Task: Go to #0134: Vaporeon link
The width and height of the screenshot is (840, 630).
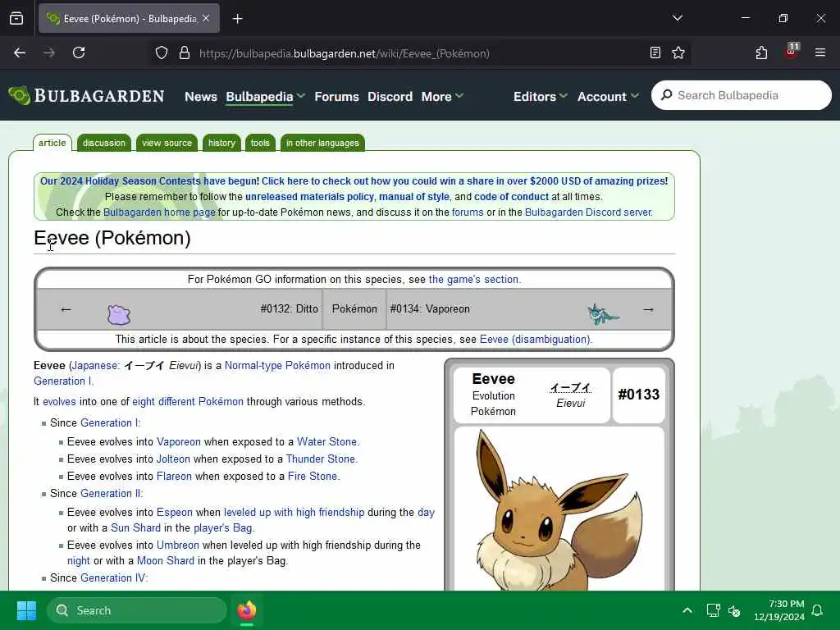Action: pyautogui.click(x=430, y=309)
